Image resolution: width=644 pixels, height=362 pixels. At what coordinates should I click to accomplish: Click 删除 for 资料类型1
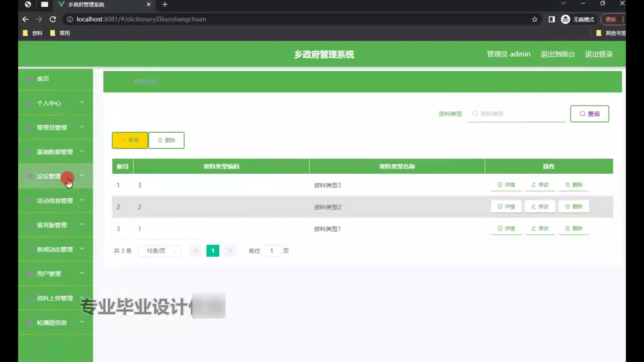(x=574, y=228)
